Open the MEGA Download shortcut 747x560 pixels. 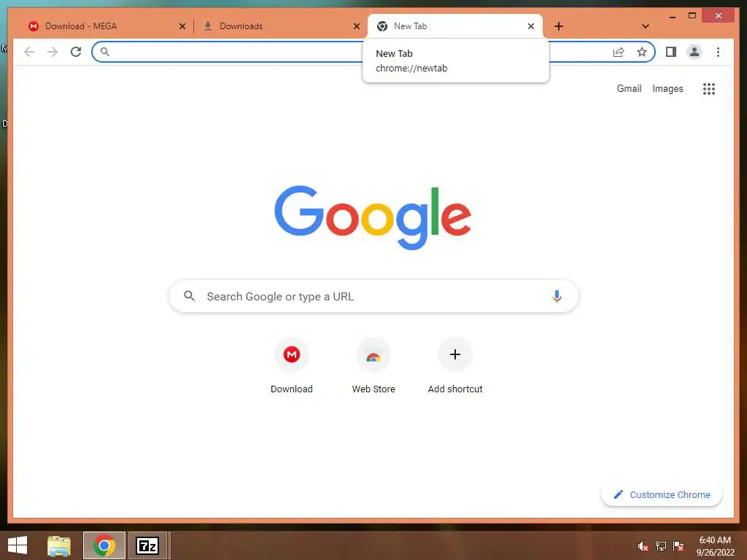tap(292, 366)
